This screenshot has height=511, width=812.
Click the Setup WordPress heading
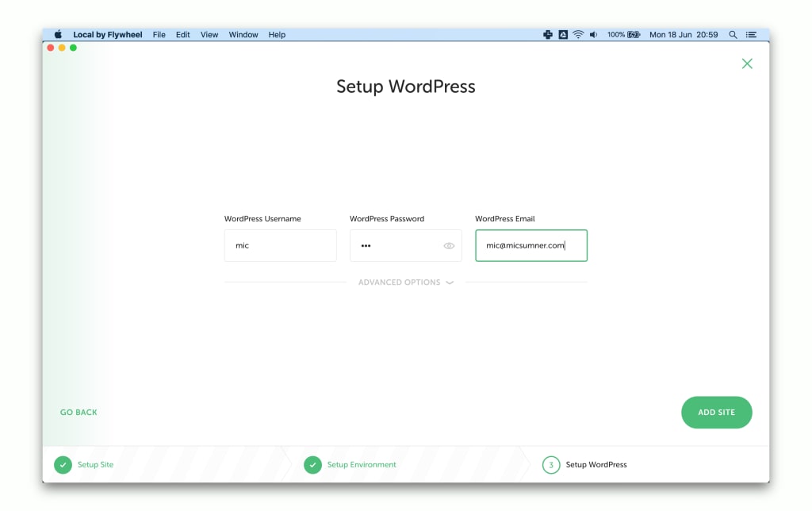pos(406,86)
